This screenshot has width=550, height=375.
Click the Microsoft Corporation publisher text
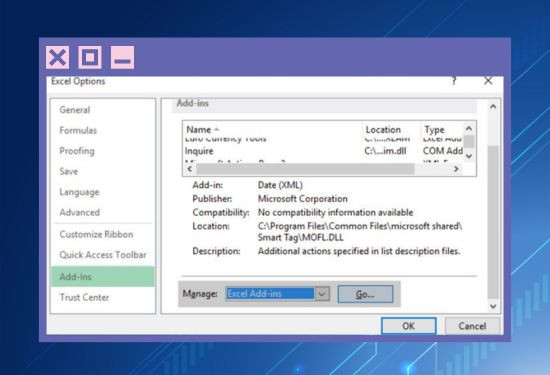(x=303, y=199)
